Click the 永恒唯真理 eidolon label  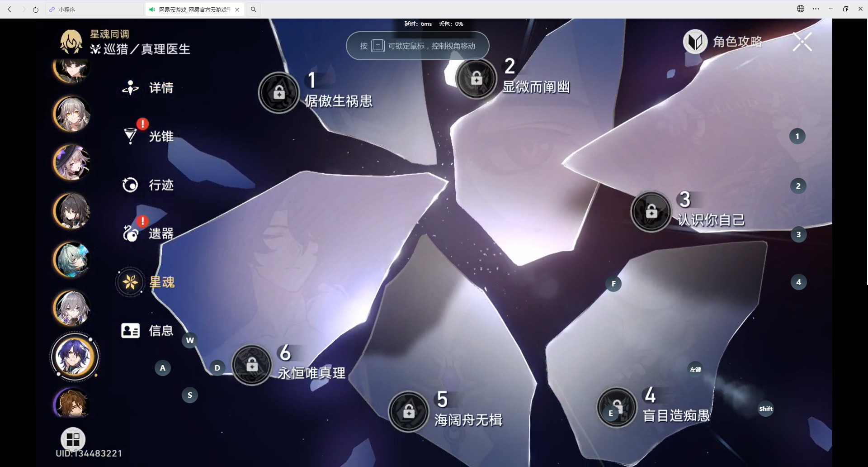tap(311, 373)
